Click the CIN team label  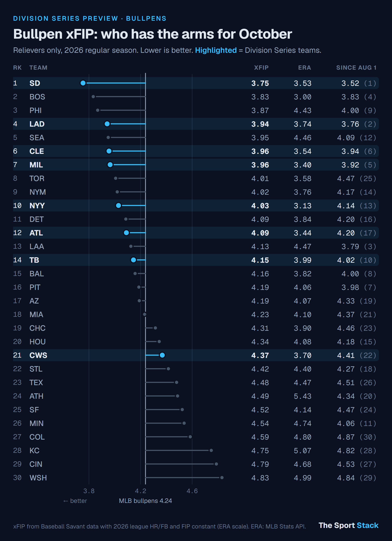(36, 464)
